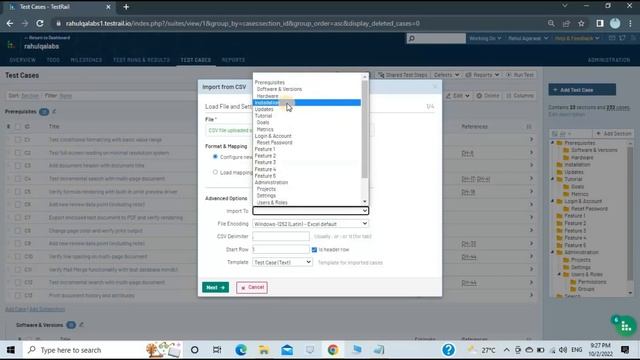Open Microsoft Edge from the taskbar
The width and height of the screenshot is (640, 360).
(241, 350)
